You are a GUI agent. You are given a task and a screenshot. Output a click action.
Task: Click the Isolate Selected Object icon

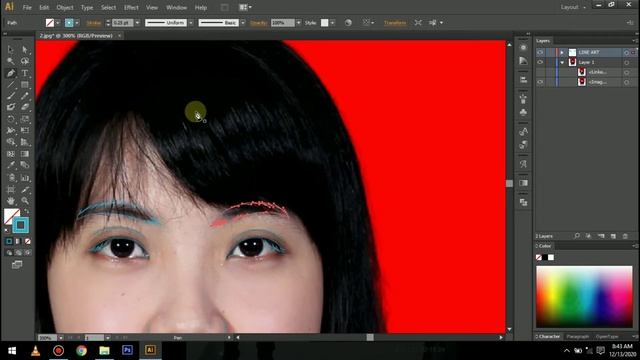point(418,23)
